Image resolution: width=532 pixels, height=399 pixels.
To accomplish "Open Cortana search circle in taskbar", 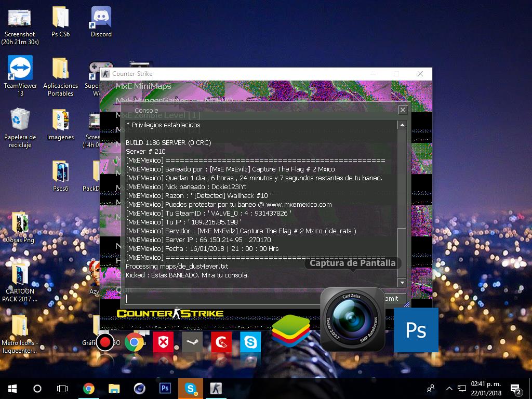I will click(x=37, y=389).
